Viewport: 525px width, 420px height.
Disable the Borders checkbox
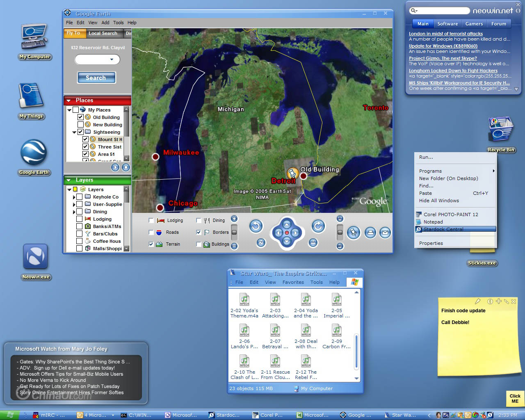199,232
